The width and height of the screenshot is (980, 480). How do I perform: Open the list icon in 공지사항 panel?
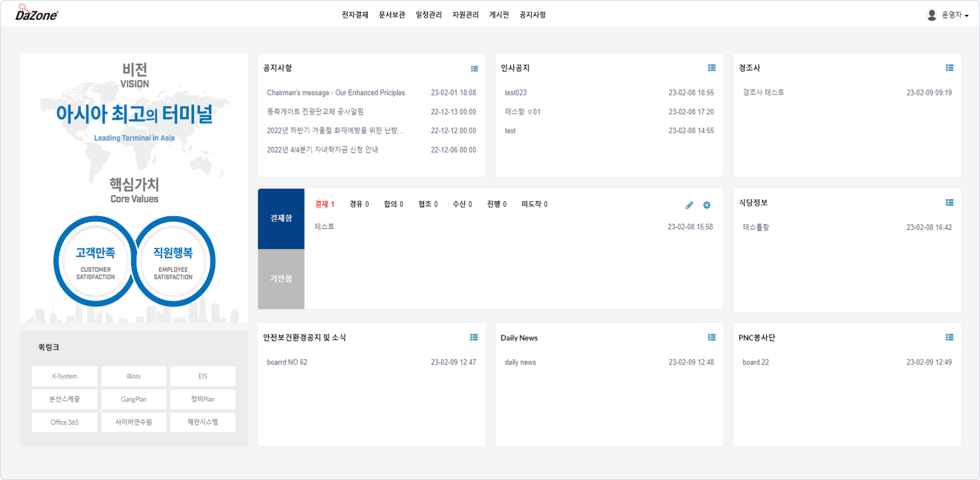click(x=474, y=68)
